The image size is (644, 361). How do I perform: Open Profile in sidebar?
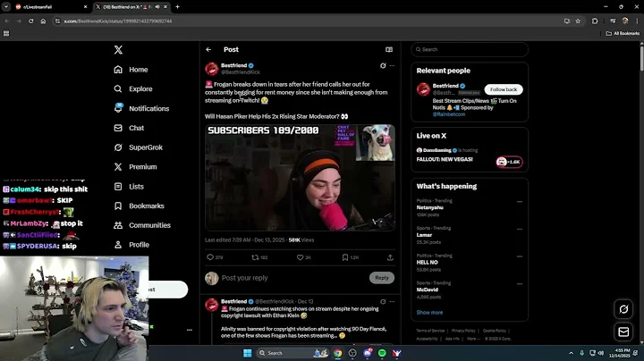coord(131,245)
